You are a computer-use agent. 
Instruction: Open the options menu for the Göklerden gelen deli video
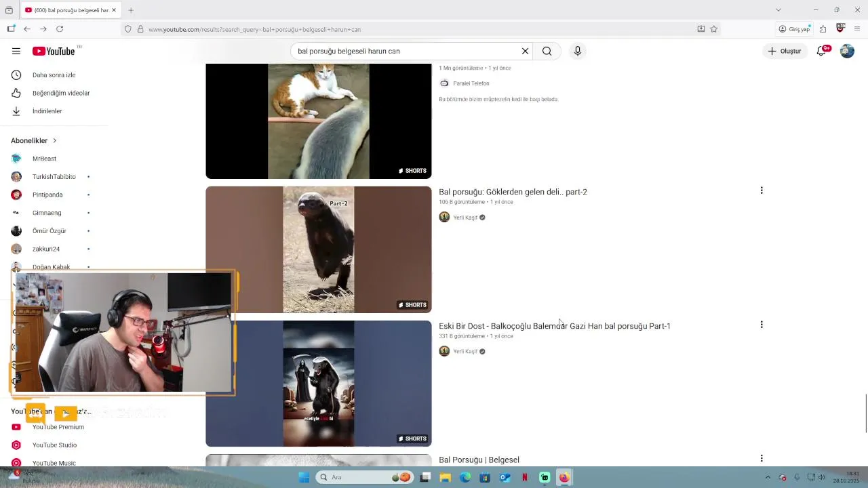[x=762, y=190]
